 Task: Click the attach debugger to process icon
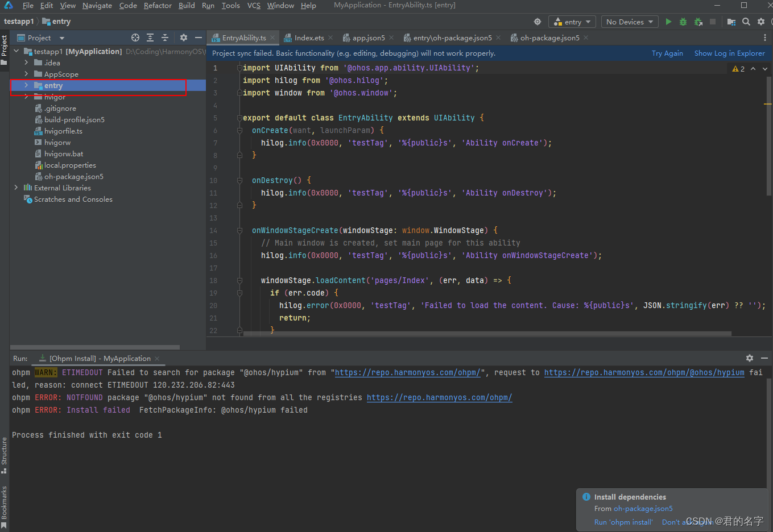pos(698,22)
